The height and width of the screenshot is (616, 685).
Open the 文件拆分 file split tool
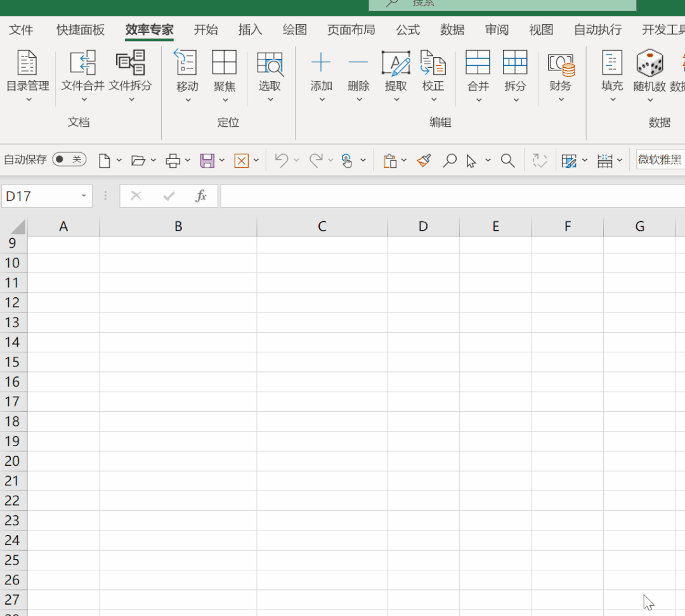(x=131, y=63)
